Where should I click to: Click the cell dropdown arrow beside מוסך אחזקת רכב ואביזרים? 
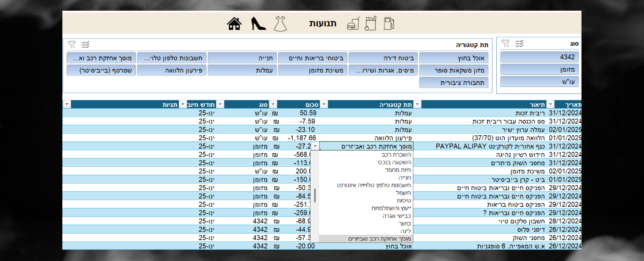tap(315, 147)
